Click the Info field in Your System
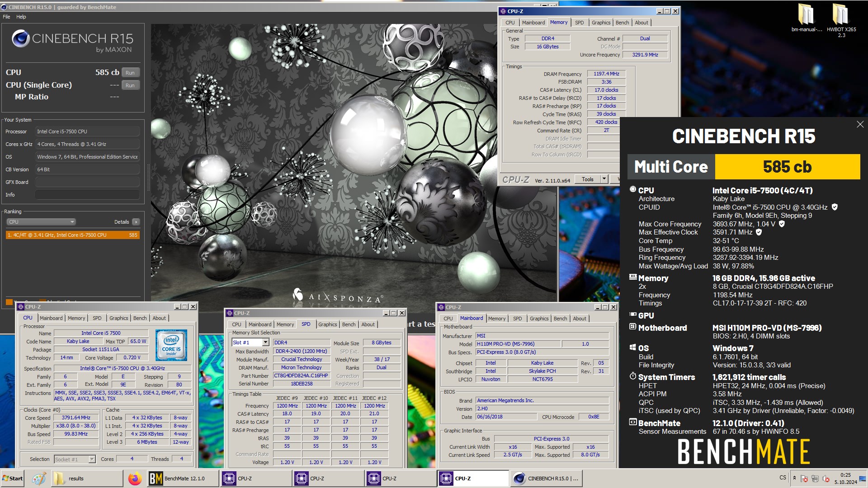 coord(87,195)
